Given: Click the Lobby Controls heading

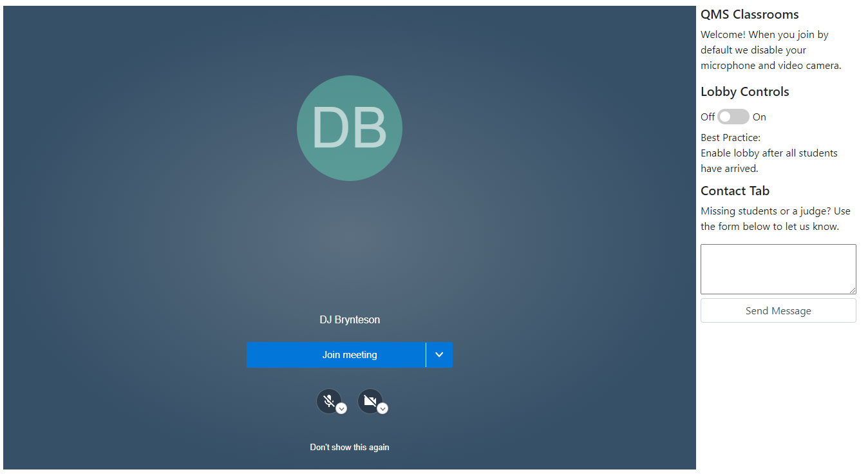Looking at the screenshot, I should coord(744,91).
